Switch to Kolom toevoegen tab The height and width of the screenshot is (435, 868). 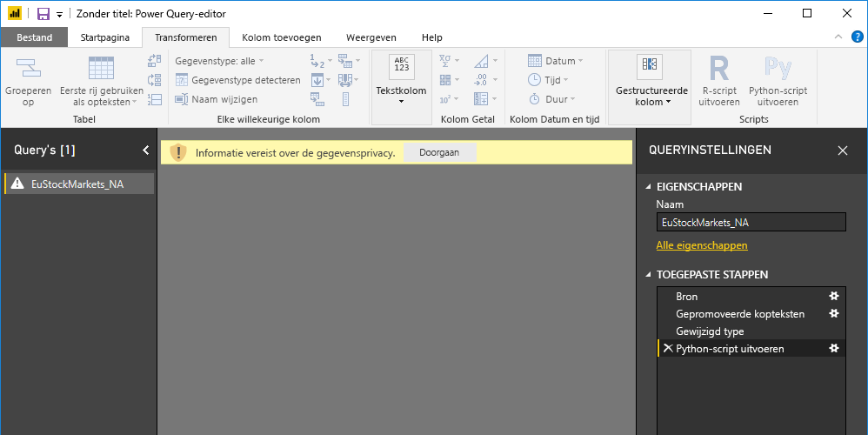pos(281,37)
